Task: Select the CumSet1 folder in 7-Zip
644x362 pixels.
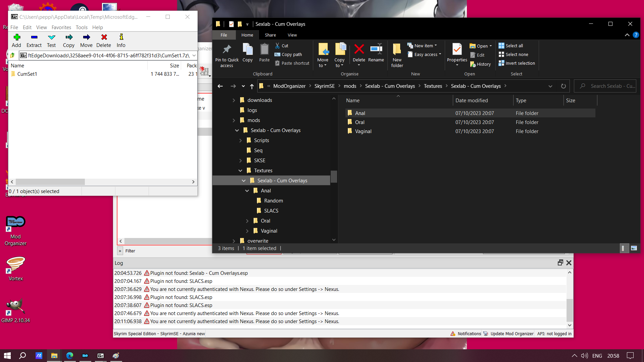Action: [x=27, y=74]
